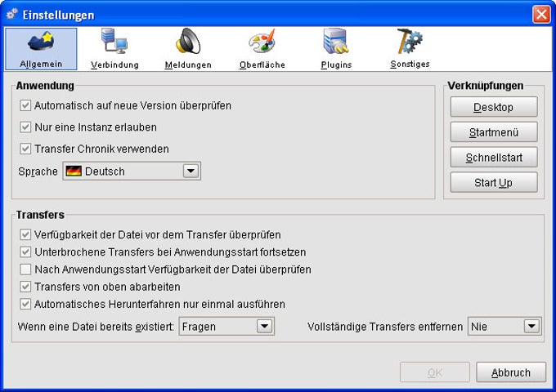Screen dimensions: 556x392
Task: Click the Deutsch language combo box
Action: coord(132,171)
